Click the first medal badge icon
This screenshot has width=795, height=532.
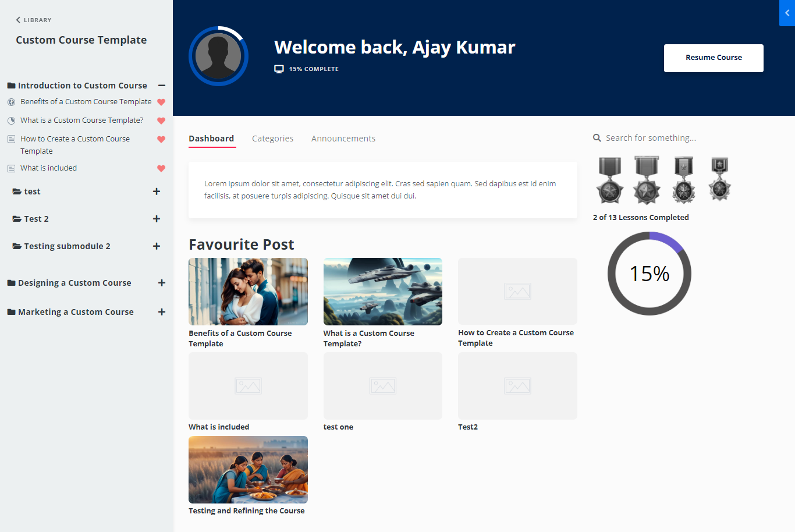pos(609,179)
